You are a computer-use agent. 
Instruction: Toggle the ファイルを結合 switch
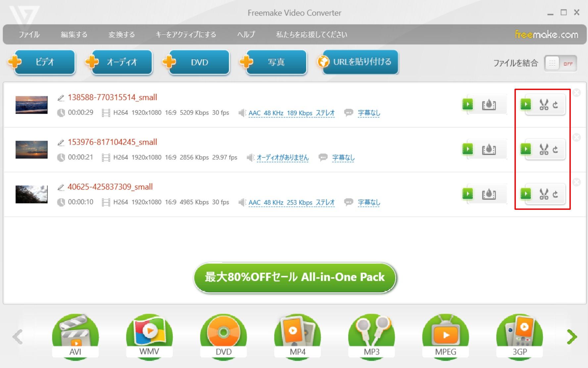pyautogui.click(x=561, y=63)
